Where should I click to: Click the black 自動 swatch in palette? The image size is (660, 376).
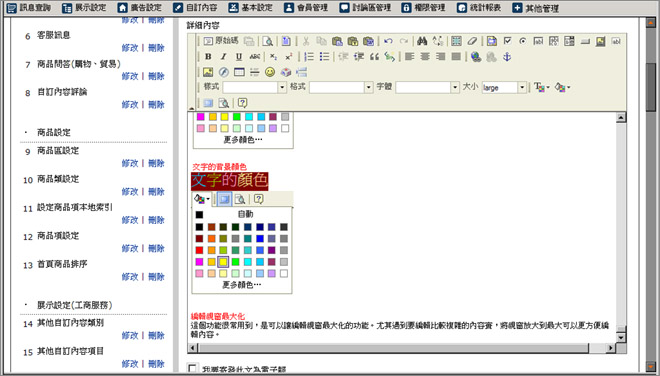point(200,214)
